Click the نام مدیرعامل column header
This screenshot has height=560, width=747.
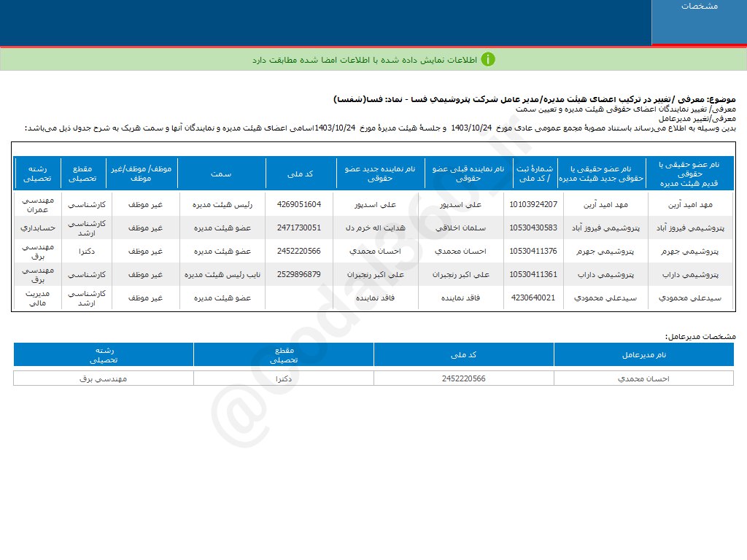pos(643,354)
